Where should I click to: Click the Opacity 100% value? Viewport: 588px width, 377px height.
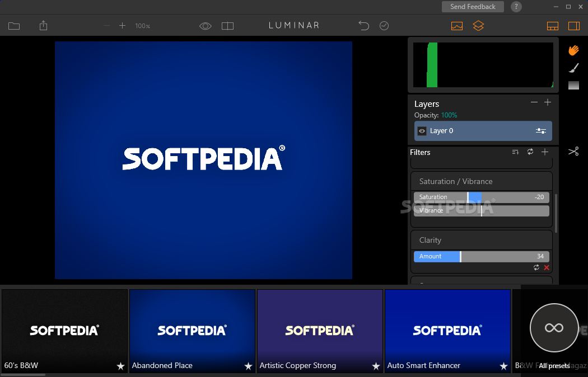pos(449,115)
